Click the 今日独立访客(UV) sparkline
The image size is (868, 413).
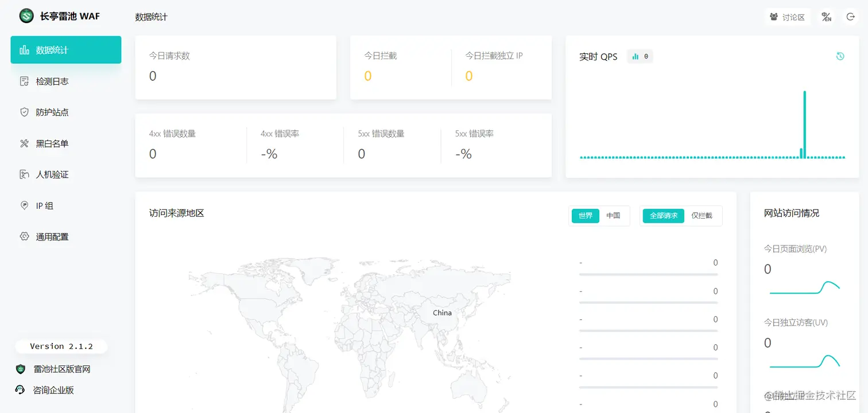pos(805,361)
